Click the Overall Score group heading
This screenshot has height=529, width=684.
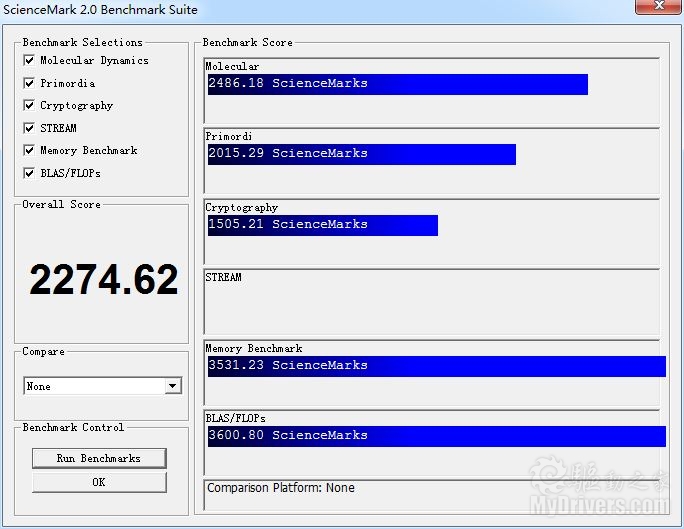point(62,205)
